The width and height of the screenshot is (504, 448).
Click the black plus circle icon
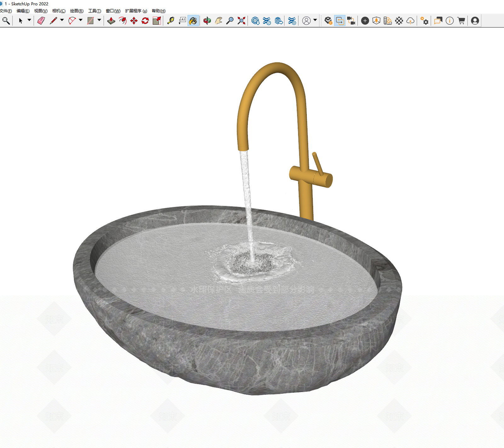click(x=365, y=21)
